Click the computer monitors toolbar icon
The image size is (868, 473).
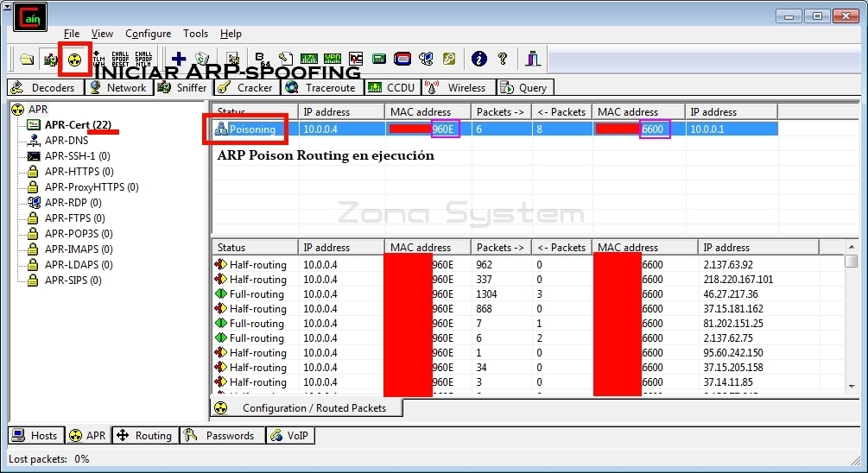pos(426,58)
